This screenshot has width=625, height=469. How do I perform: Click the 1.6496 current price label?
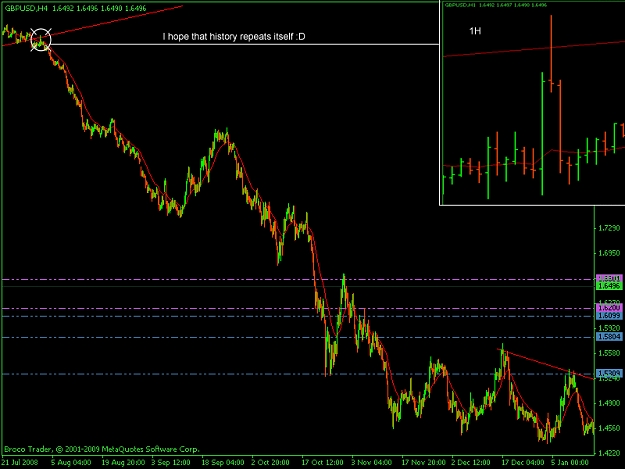point(609,286)
